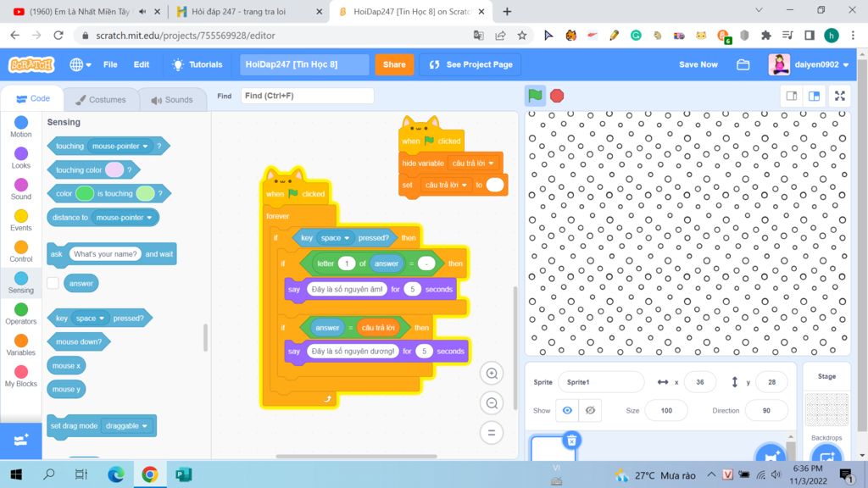Open the Add Extension button
Screen dimensions: 868x488
pos(21,440)
